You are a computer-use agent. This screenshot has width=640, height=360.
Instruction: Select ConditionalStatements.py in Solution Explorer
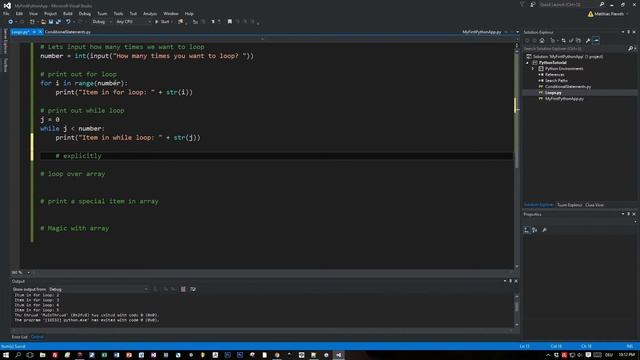[x=568, y=87]
